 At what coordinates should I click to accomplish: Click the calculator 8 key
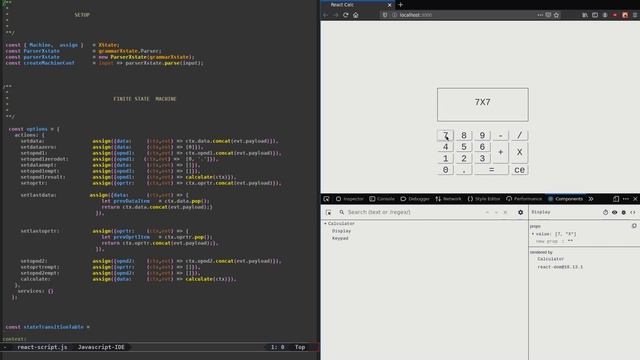pyautogui.click(x=464, y=135)
